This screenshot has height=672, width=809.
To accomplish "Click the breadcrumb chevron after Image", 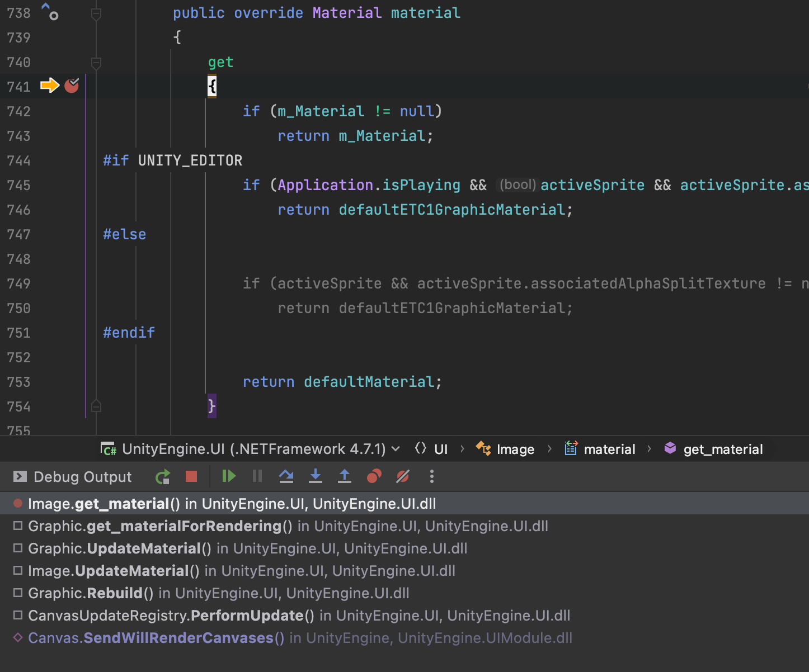I will click(x=549, y=449).
